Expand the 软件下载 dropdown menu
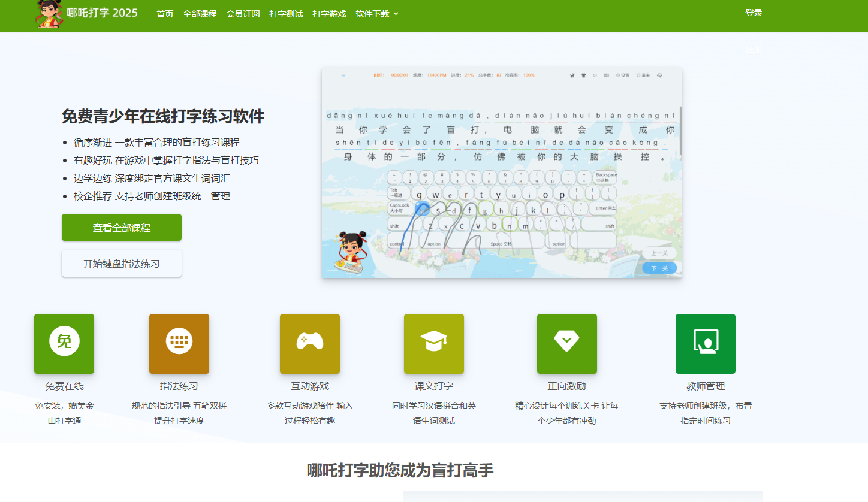The width and height of the screenshot is (868, 502). 377,14
